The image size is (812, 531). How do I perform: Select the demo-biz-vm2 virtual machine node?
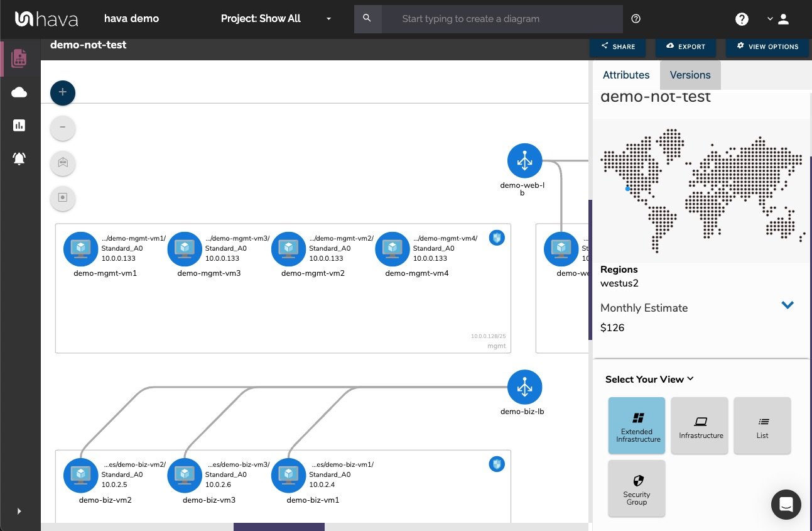tap(80, 476)
